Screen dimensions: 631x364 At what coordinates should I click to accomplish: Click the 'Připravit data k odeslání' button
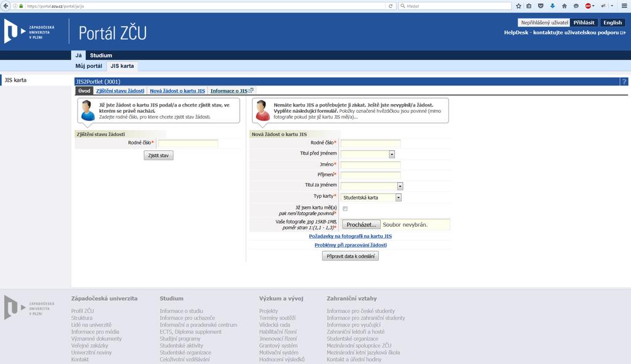coord(351,256)
